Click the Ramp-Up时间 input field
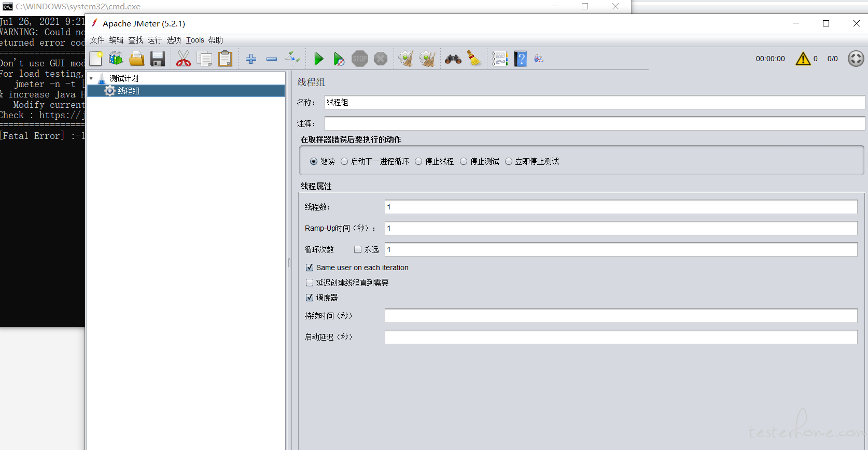 point(621,228)
